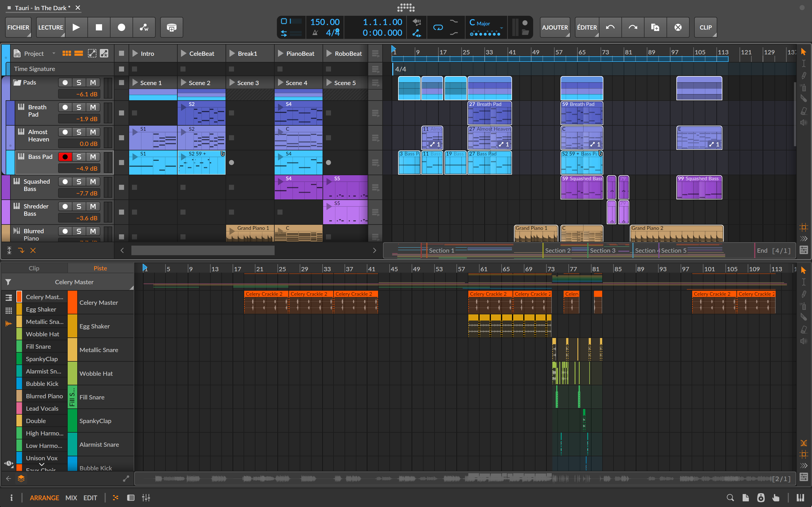Screen dimensions: 812x507
Task: Click the CLIP button in the top right
Action: 705,28
